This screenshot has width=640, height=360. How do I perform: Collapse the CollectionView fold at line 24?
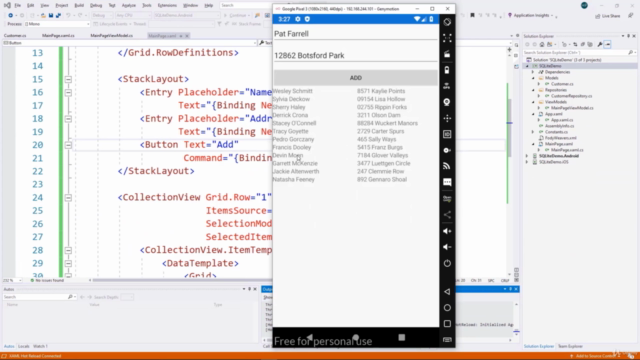(68, 198)
